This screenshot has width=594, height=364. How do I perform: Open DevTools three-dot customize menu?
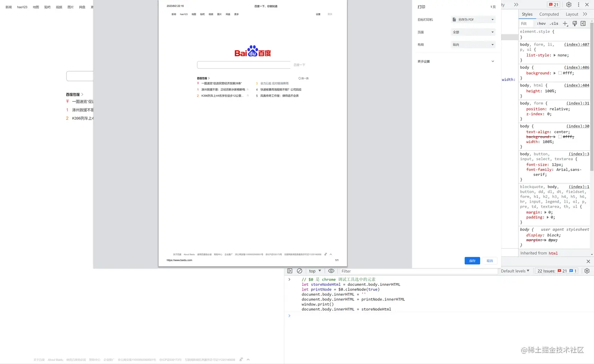[578, 5]
